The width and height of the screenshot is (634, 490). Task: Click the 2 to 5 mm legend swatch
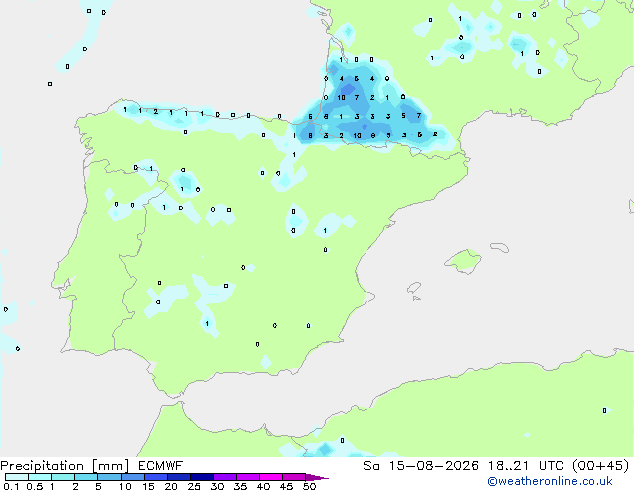coord(86,477)
